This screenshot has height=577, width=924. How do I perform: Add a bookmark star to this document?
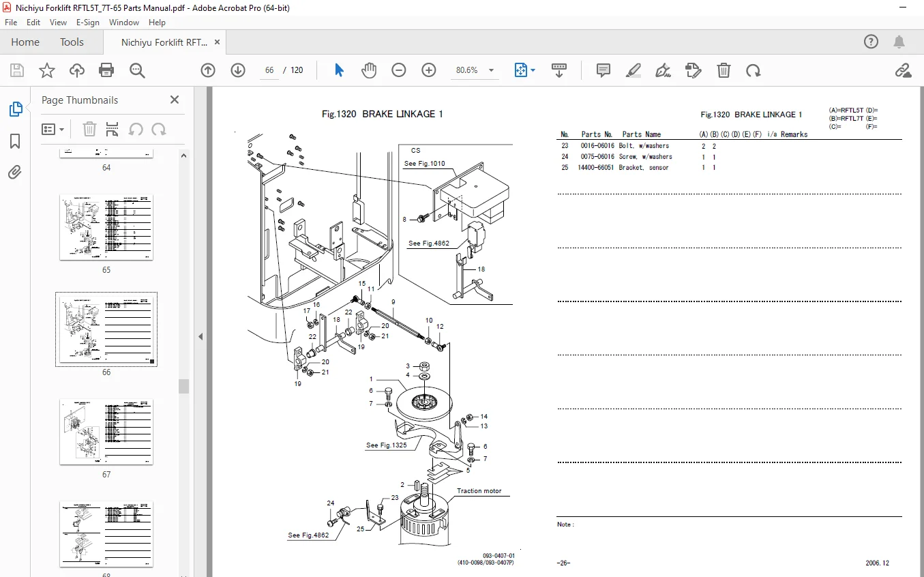[x=46, y=70]
